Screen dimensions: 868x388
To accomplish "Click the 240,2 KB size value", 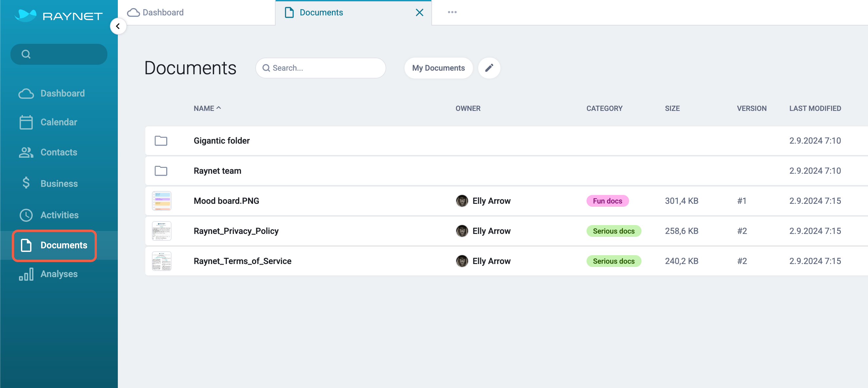I will [681, 261].
